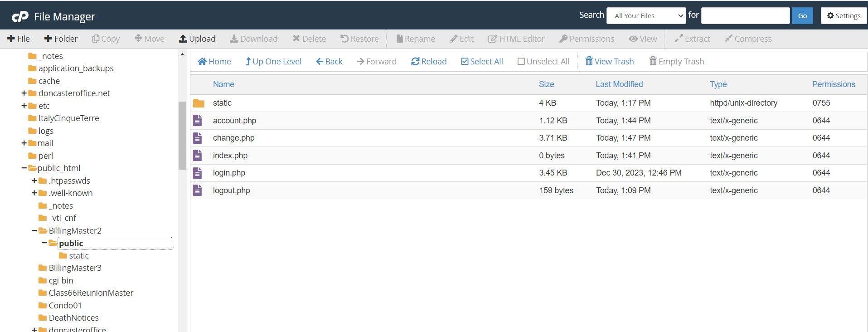
Task: Open the Upload tool
Action: pos(197,39)
